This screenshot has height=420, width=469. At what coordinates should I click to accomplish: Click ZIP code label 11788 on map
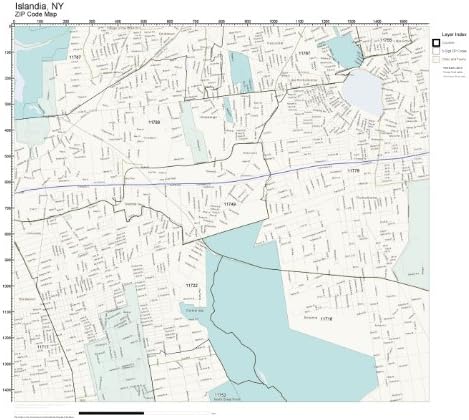pos(154,122)
